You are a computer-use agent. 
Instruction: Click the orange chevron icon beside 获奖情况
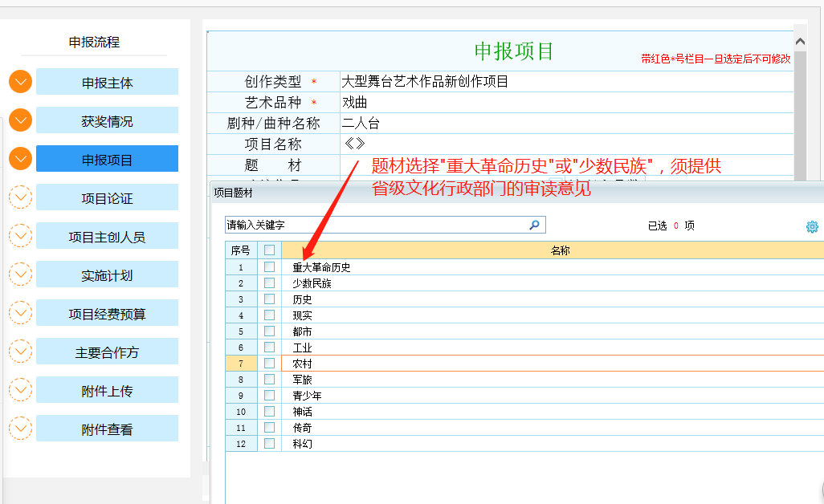click(20, 120)
